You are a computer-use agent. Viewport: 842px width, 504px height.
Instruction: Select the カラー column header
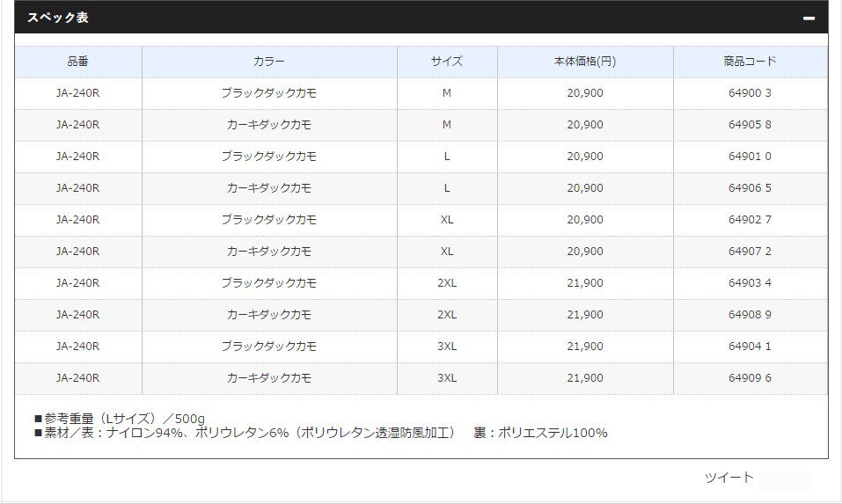[x=269, y=62]
